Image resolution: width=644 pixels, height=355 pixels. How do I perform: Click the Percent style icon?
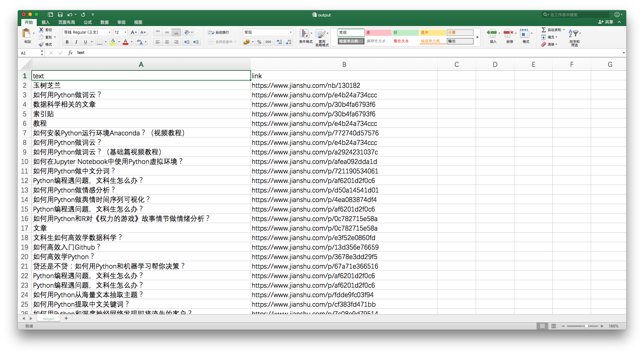click(x=259, y=42)
